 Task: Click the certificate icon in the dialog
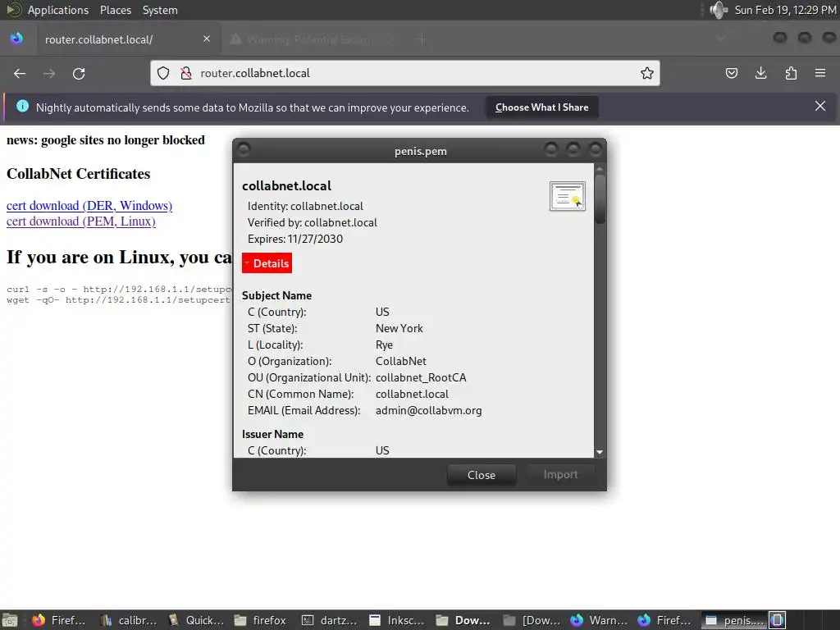tap(568, 196)
